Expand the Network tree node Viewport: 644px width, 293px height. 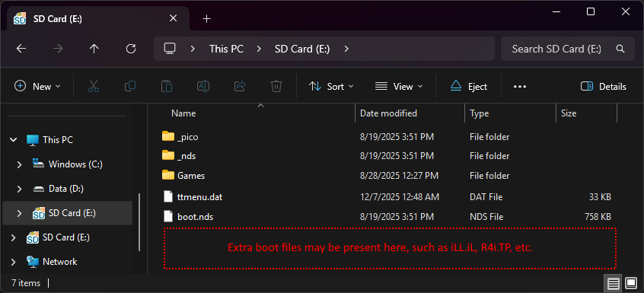click(x=14, y=262)
